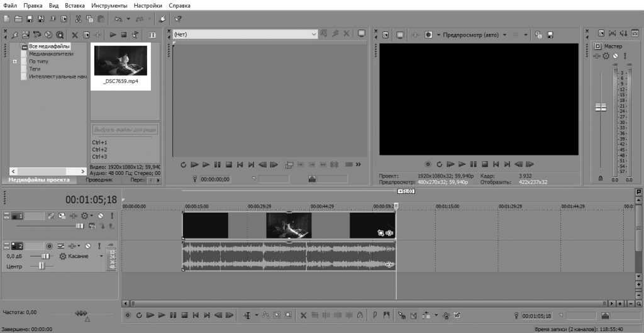Solo audio track 2
644x333 pixels.
point(99,246)
